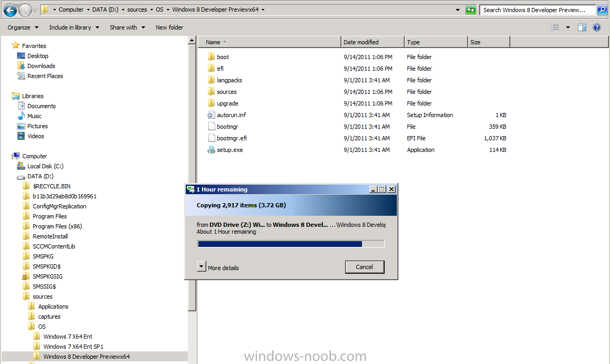Select 'DATA (D:)' breadcrumb in address bar

tap(105, 9)
